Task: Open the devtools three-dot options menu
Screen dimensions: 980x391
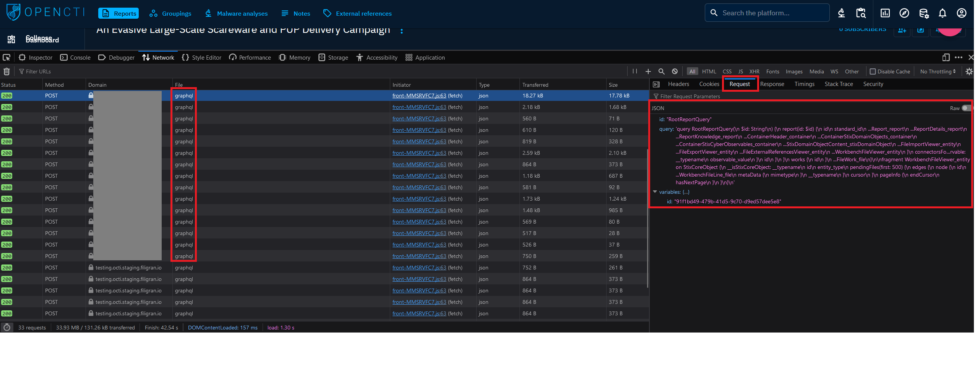Action: 958,57
